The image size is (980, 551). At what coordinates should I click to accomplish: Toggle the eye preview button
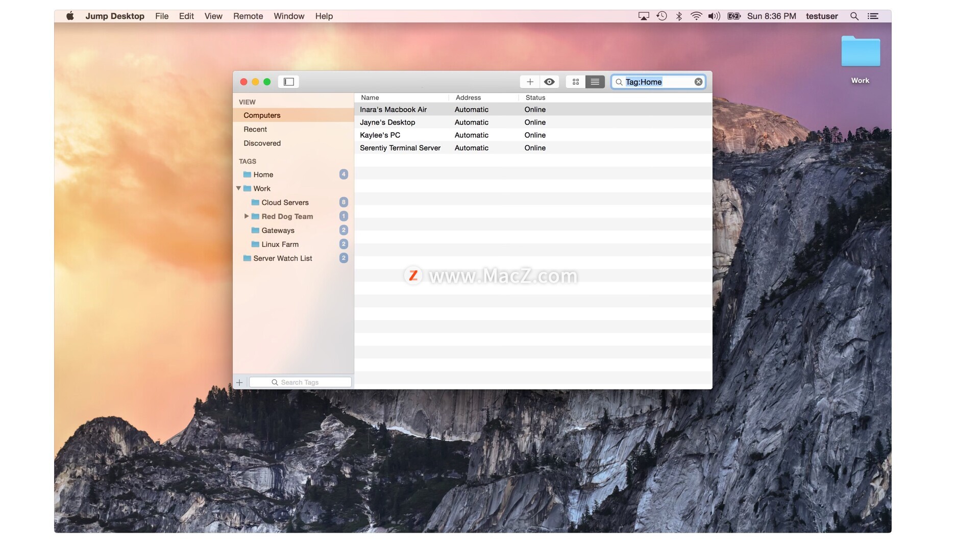[549, 82]
